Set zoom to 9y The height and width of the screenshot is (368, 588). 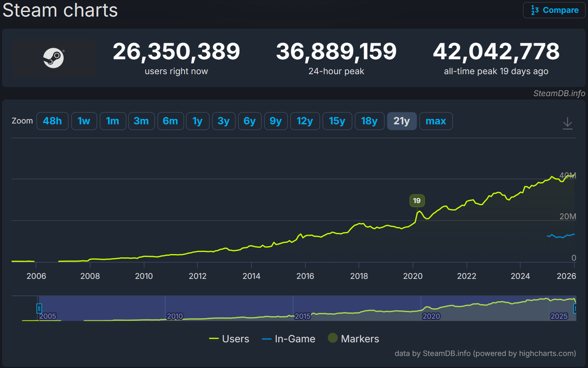coord(276,121)
